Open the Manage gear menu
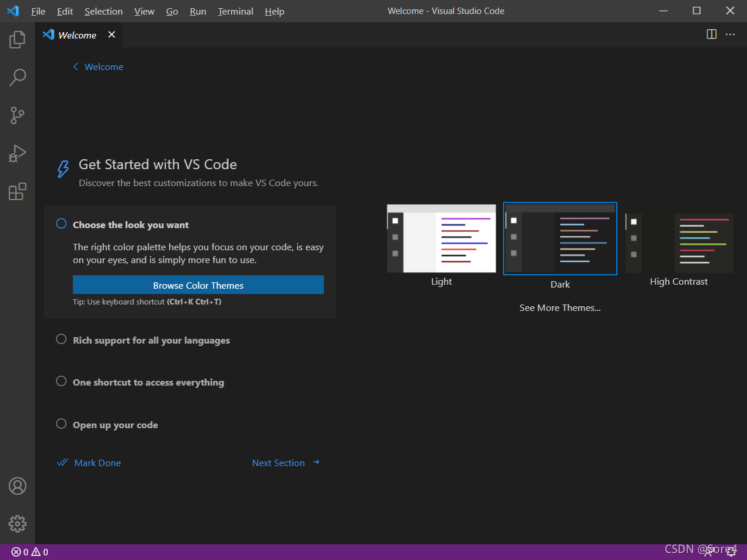The width and height of the screenshot is (747, 560). click(x=18, y=524)
